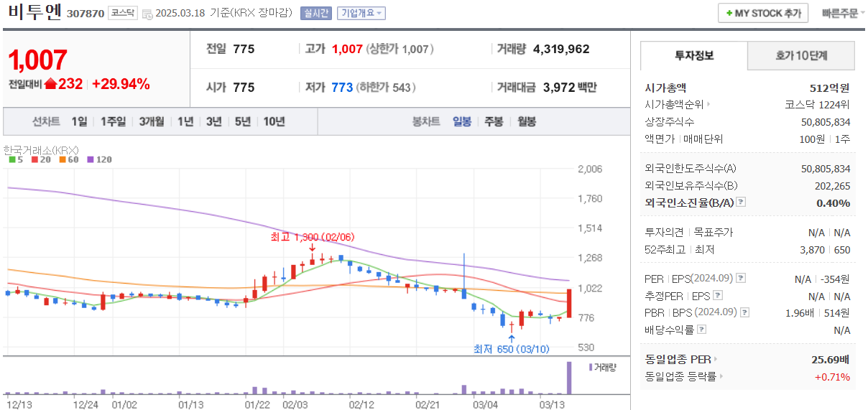Click the 거래량 value 4,319,962
Image resolution: width=868 pixels, height=410 pixels.
(561, 49)
